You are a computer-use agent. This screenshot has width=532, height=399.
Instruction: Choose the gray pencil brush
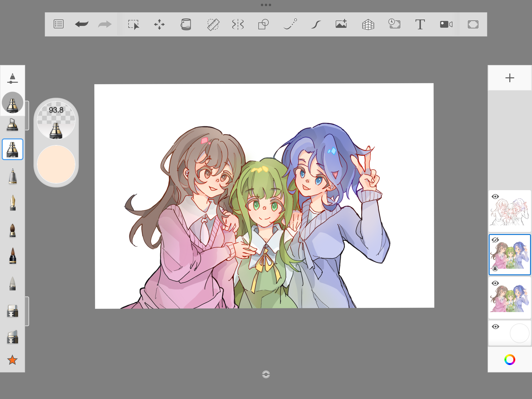[x=13, y=283]
